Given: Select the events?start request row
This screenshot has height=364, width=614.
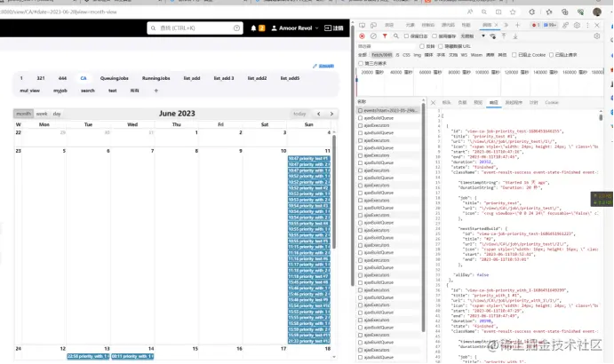Looking at the screenshot, I should tap(388, 111).
